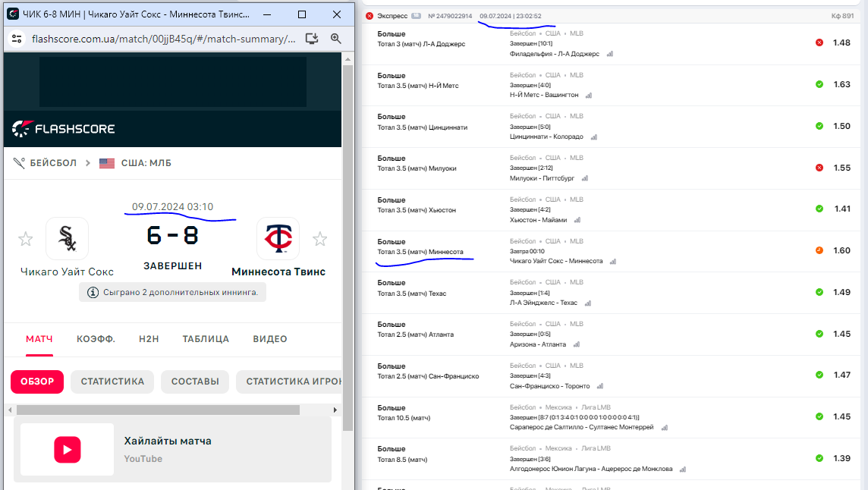The height and width of the screenshot is (490, 868).
Task: Open stats icon for Цинциннати - Колорадо
Action: click(594, 137)
